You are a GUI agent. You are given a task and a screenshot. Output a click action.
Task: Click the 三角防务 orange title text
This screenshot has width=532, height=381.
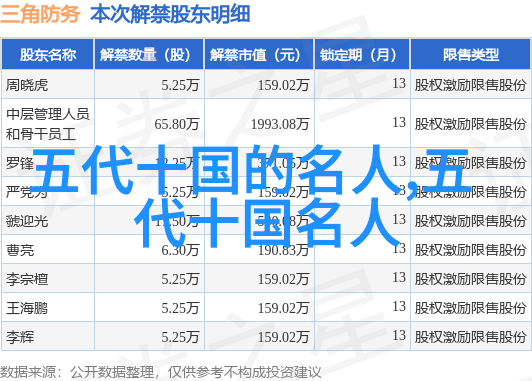pos(40,14)
